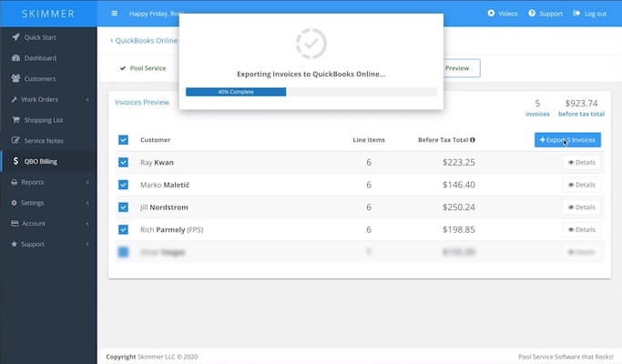Open Dashboard in sidebar
622x364 pixels.
(48, 58)
